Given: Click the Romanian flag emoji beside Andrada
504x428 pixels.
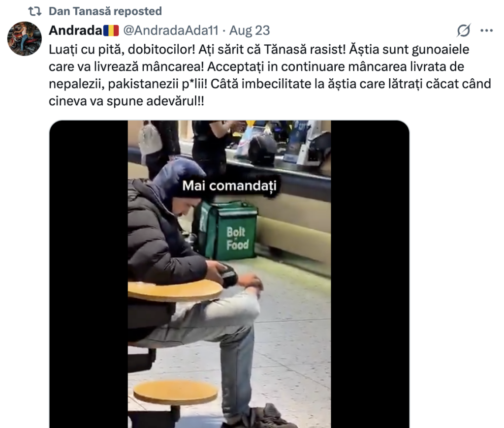Looking at the screenshot, I should (x=111, y=31).
